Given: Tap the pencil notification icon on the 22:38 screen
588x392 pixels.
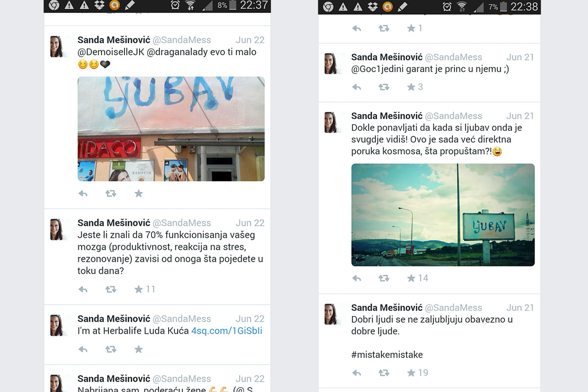Looking at the screenshot, I should 403,6.
